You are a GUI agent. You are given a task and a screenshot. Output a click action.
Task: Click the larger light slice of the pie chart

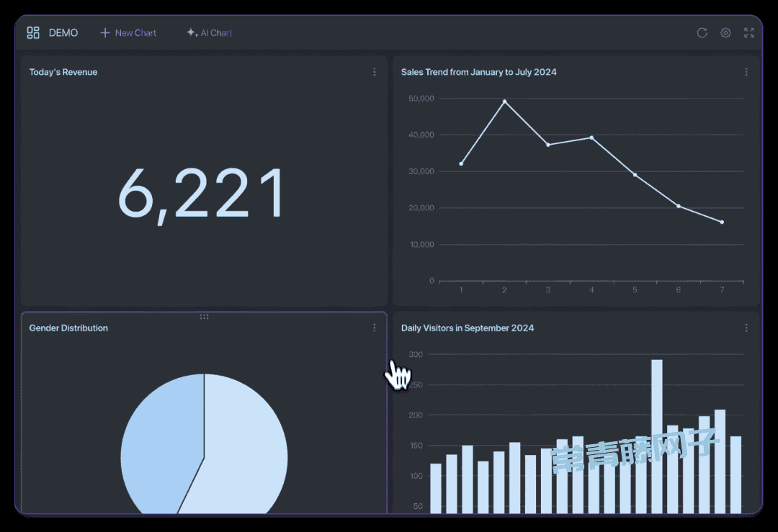coord(243,446)
